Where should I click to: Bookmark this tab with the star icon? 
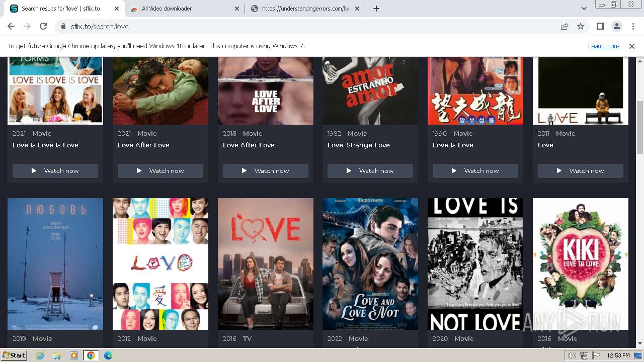coord(581,27)
